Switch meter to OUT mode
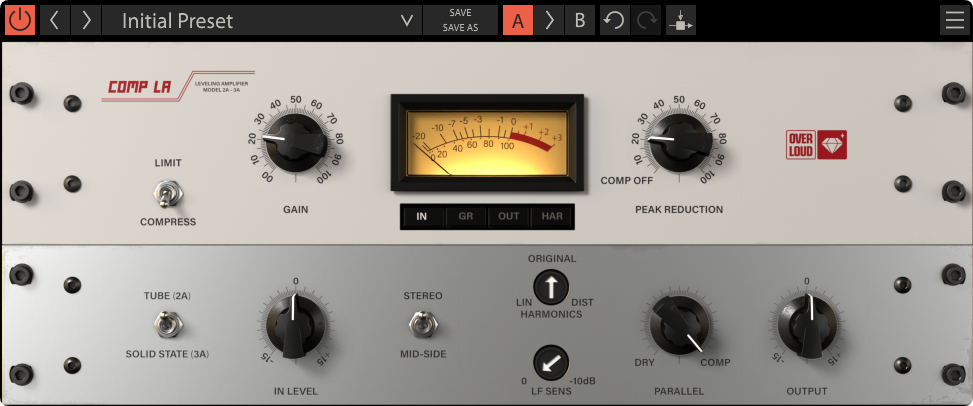The height and width of the screenshot is (406, 973). coord(508,216)
